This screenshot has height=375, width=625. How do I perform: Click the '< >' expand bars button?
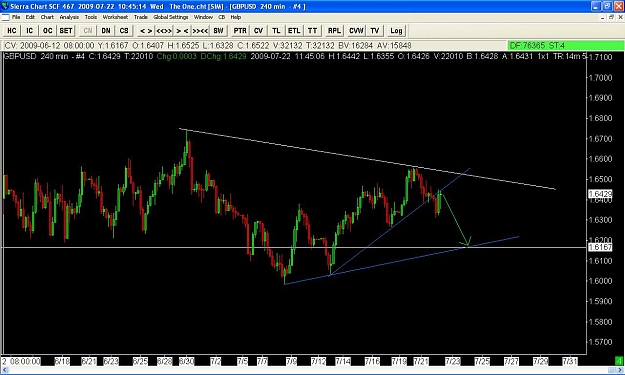pos(146,31)
